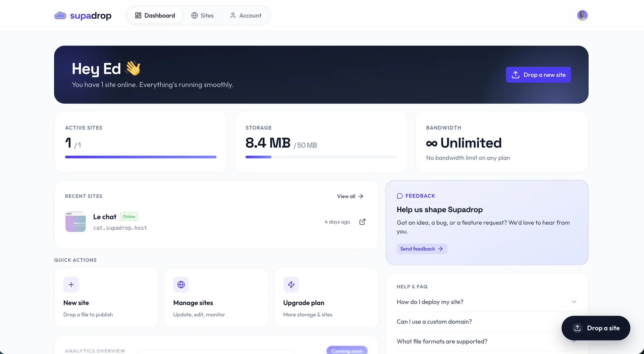Click the Send feedback button
644x354 pixels.
coord(422,249)
